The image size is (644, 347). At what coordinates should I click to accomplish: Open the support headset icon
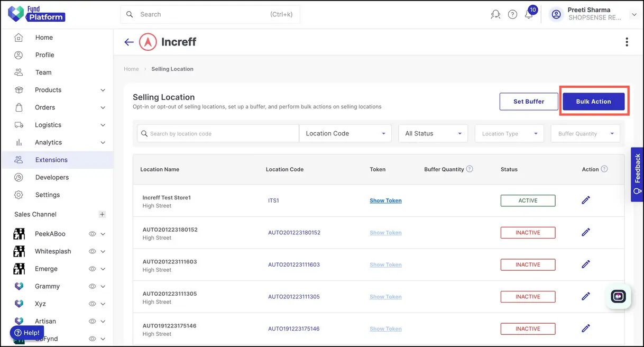tap(495, 15)
